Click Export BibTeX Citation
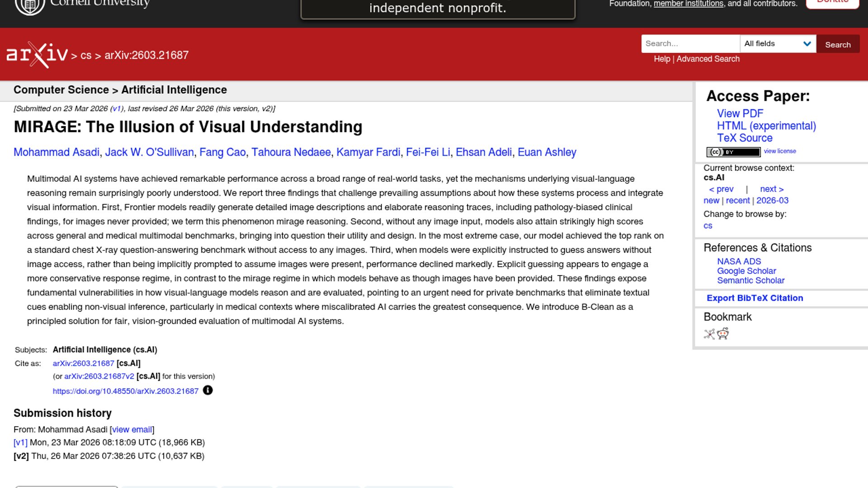Screen dimensions: 868x488 click(x=755, y=298)
